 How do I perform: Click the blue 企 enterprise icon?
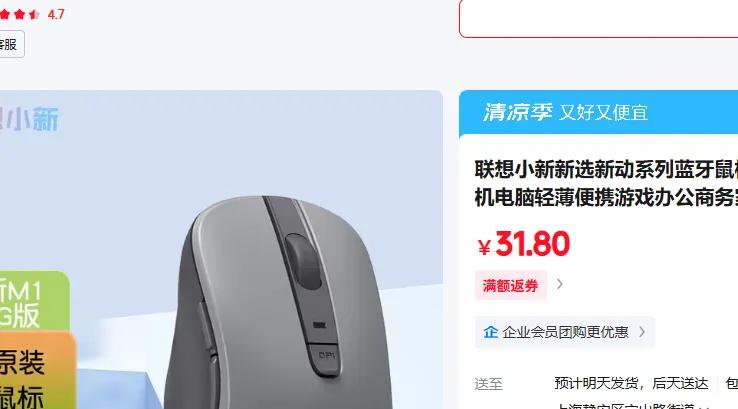(490, 332)
